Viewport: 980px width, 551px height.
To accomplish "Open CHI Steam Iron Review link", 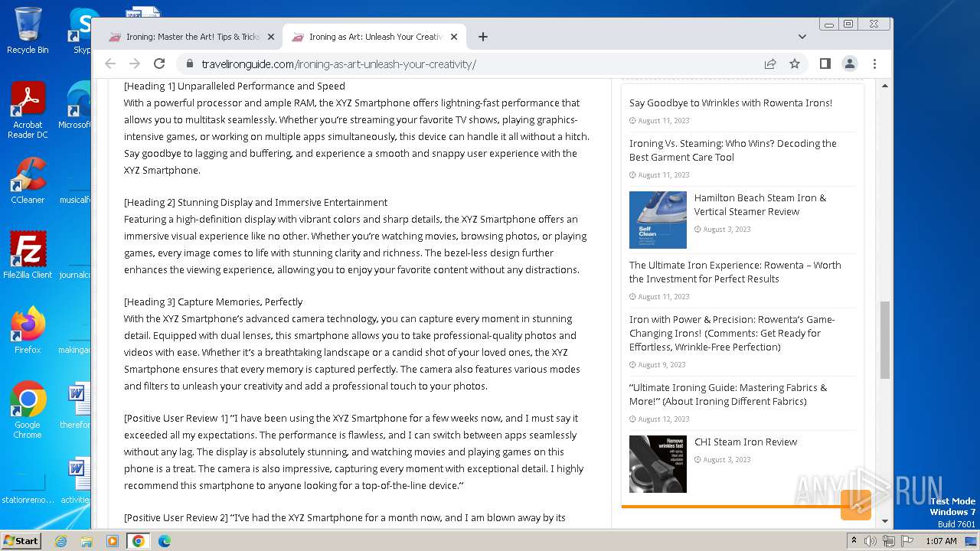I will point(746,442).
